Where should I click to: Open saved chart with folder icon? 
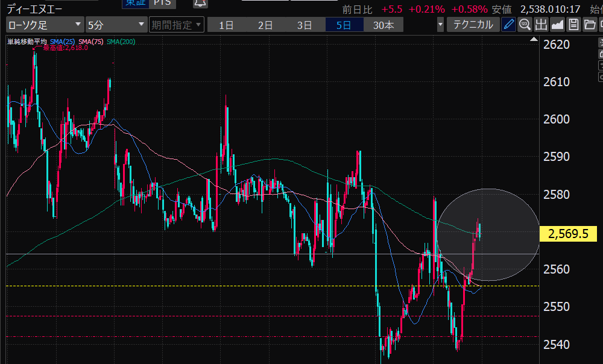pyautogui.click(x=589, y=25)
